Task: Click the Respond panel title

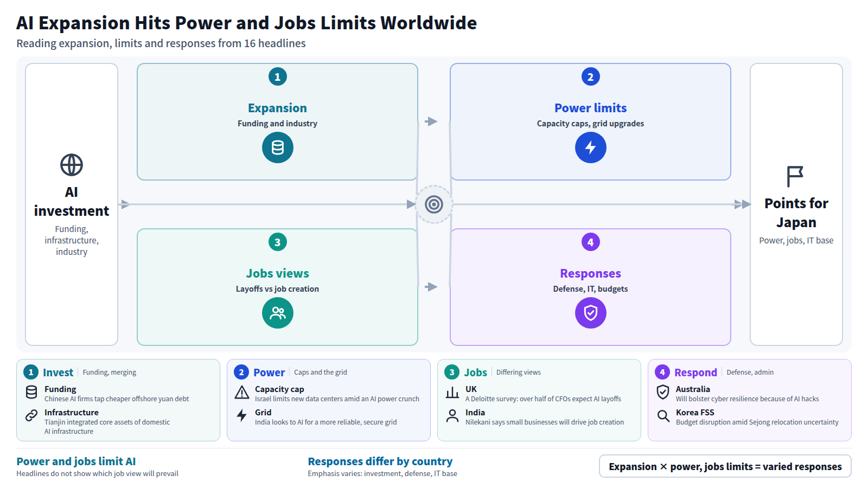Action: pyautogui.click(x=695, y=373)
